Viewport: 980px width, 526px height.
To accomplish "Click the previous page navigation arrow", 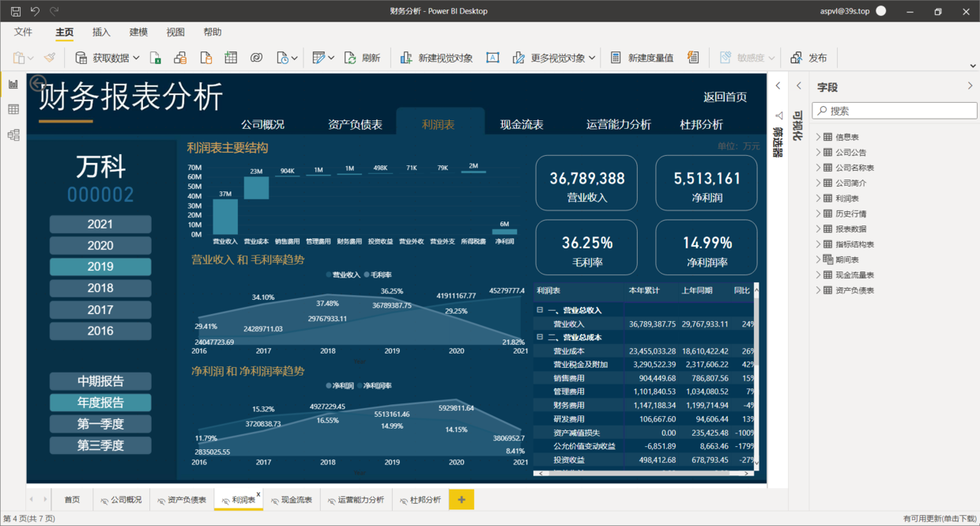I will (x=32, y=499).
